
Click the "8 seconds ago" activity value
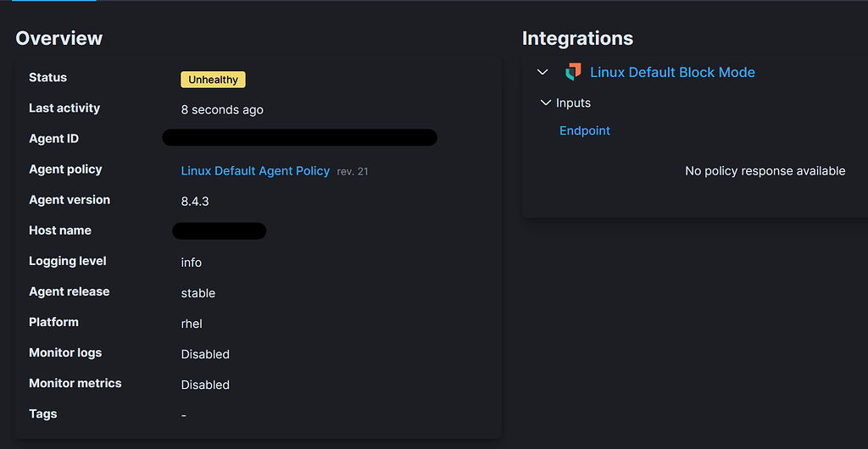click(x=222, y=109)
